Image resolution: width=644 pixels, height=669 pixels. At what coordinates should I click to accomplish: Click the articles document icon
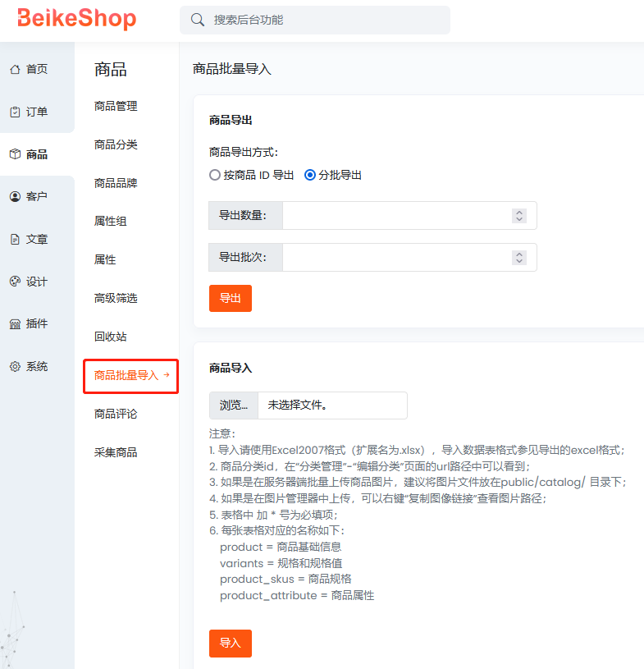click(15, 240)
